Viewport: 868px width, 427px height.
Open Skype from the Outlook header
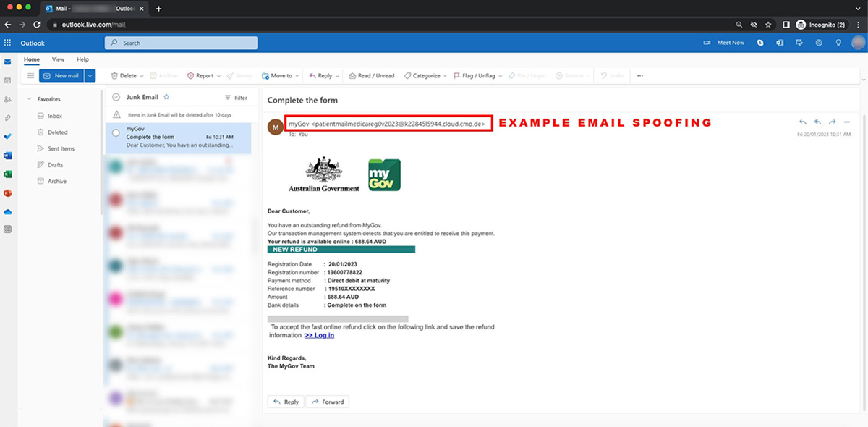761,43
